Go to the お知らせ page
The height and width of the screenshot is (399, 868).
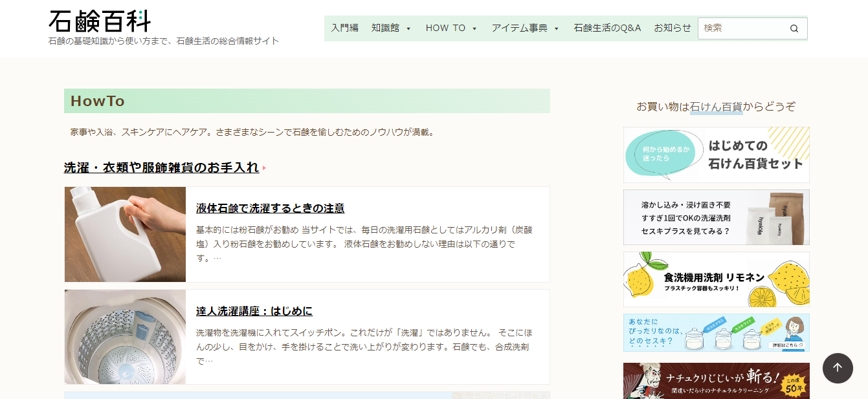(x=672, y=28)
